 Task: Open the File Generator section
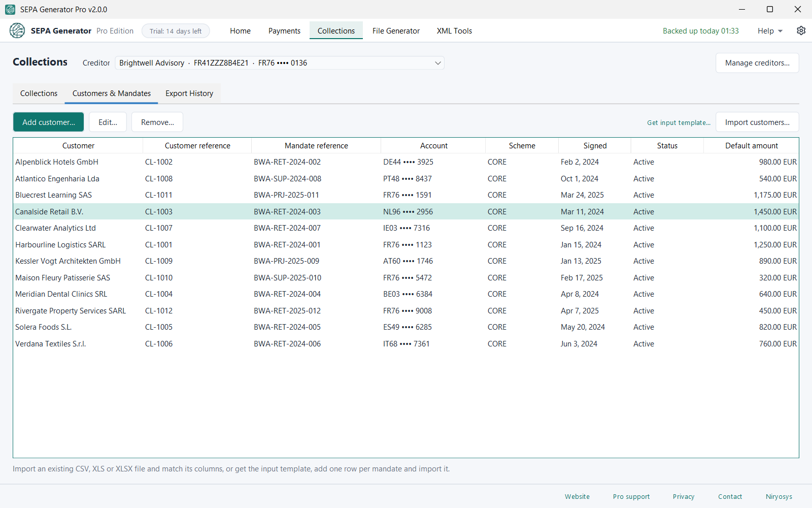point(396,31)
